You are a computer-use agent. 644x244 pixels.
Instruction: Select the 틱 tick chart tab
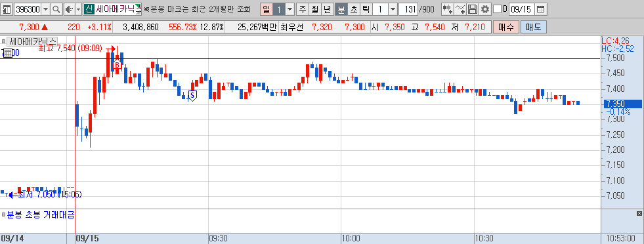tap(366, 9)
